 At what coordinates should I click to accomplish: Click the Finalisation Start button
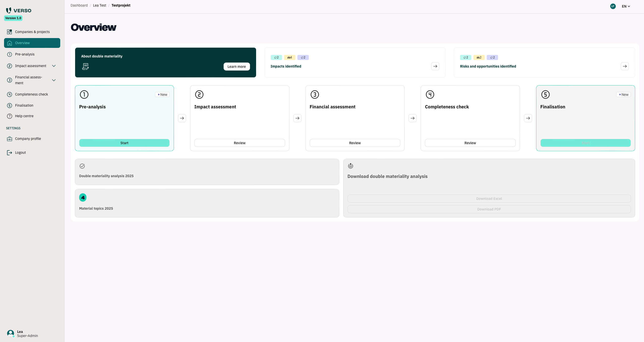(586, 143)
